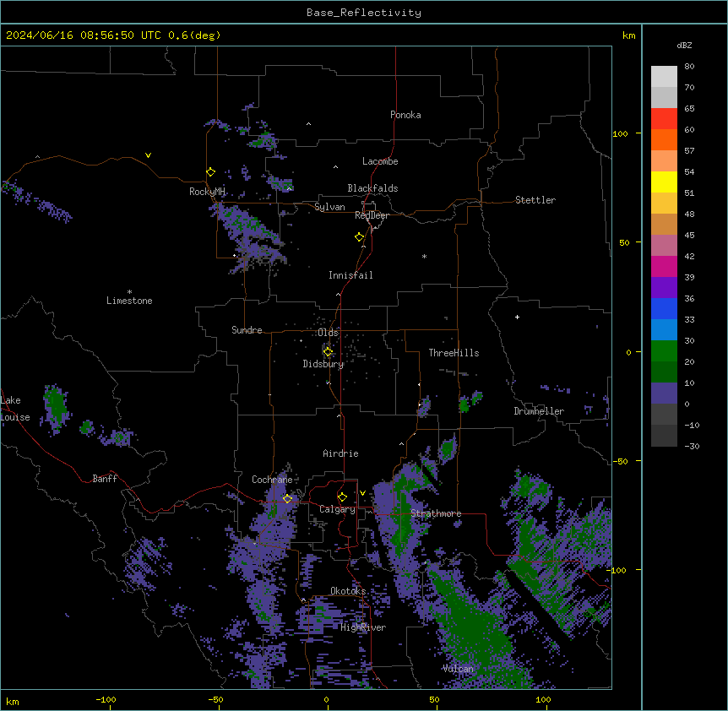
Task: Click the Stettler city label
Action: click(535, 200)
